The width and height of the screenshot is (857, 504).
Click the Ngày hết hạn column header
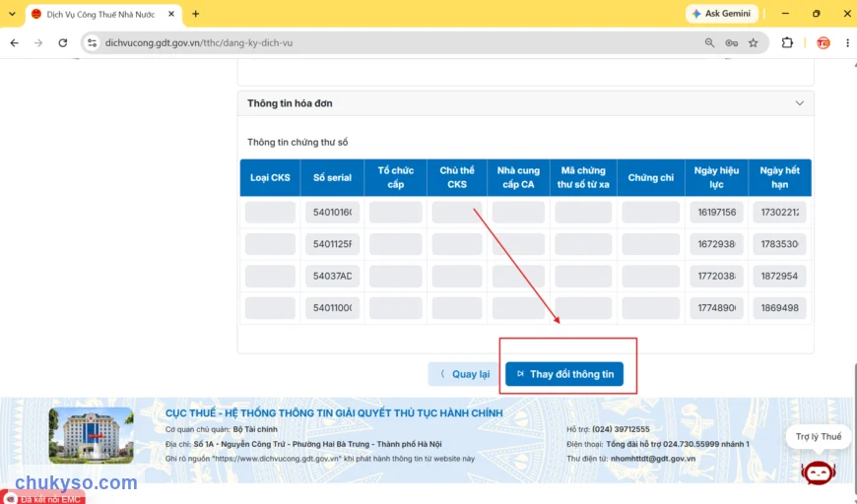pos(779,177)
